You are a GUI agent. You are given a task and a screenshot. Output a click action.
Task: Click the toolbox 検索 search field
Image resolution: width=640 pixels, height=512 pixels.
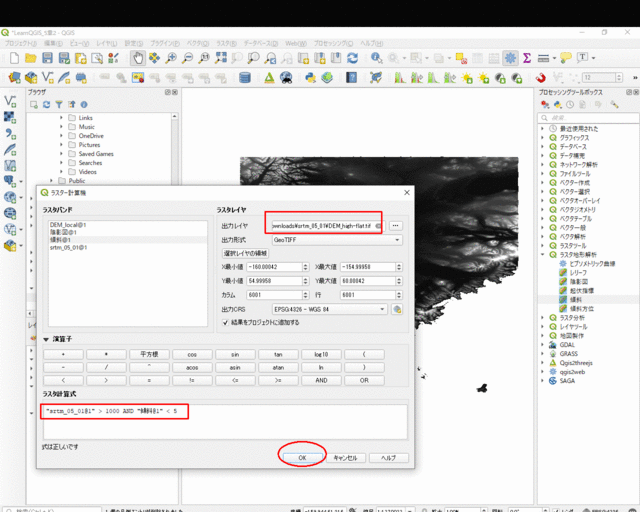pos(589,118)
